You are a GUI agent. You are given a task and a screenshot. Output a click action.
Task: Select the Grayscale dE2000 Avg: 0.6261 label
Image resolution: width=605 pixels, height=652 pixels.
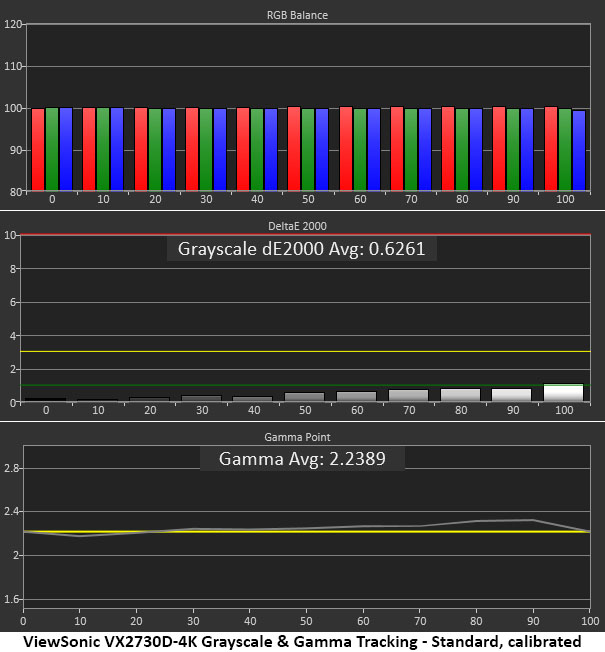[301, 249]
